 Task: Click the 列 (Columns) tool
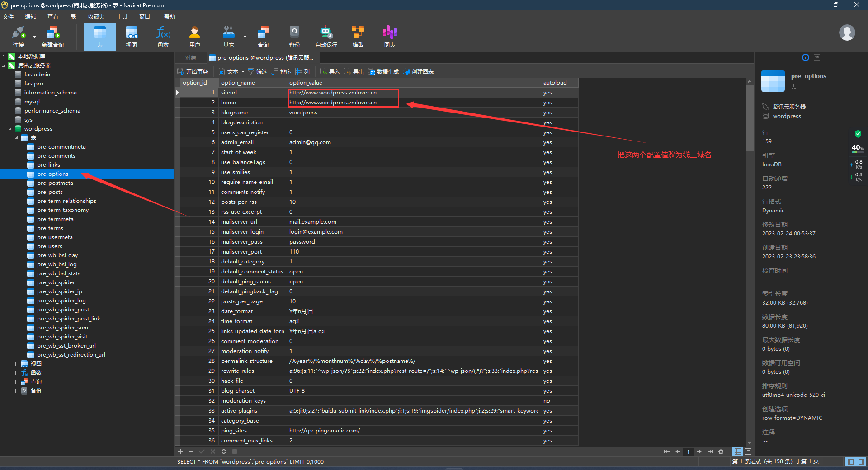302,71
